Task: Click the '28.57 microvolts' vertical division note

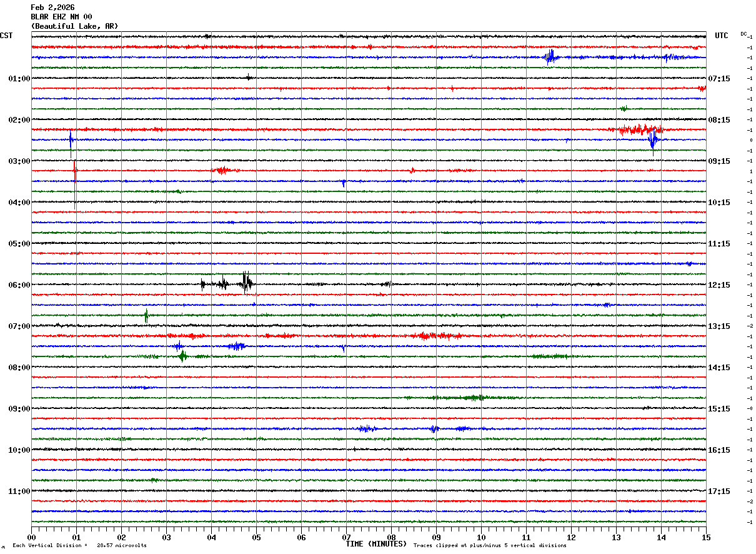Action: pos(122,545)
